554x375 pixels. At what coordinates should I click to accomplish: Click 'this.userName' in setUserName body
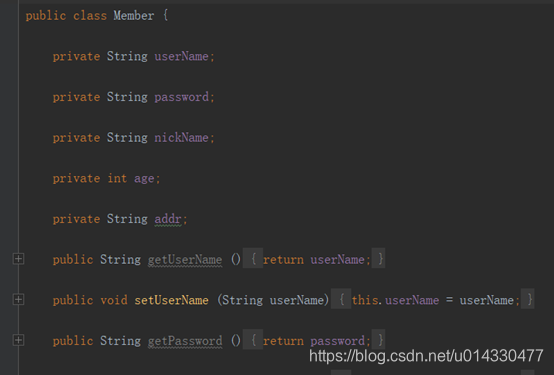(395, 300)
